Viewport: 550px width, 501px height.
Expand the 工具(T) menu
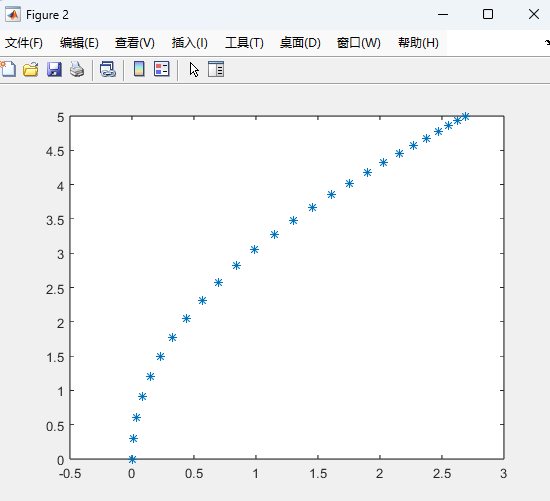pos(244,43)
